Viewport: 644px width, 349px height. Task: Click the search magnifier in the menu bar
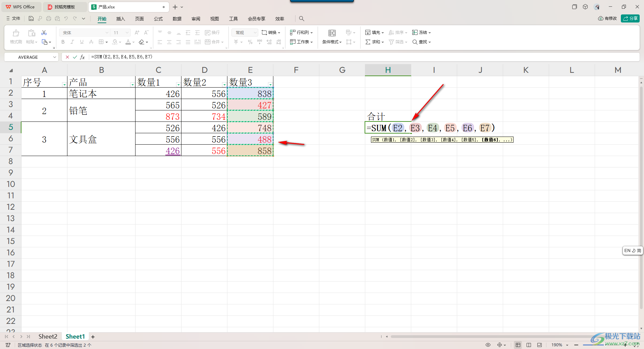pyautogui.click(x=302, y=19)
